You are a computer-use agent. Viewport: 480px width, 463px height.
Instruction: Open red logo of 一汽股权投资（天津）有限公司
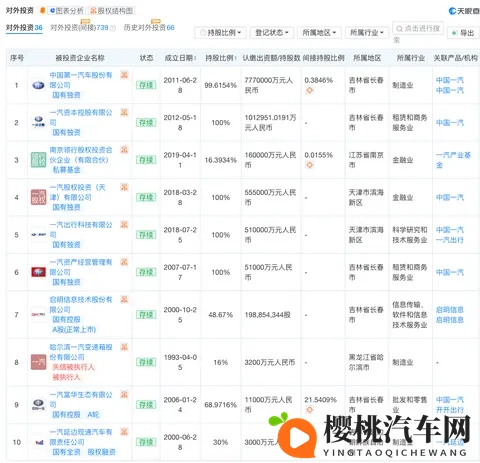coord(38,197)
